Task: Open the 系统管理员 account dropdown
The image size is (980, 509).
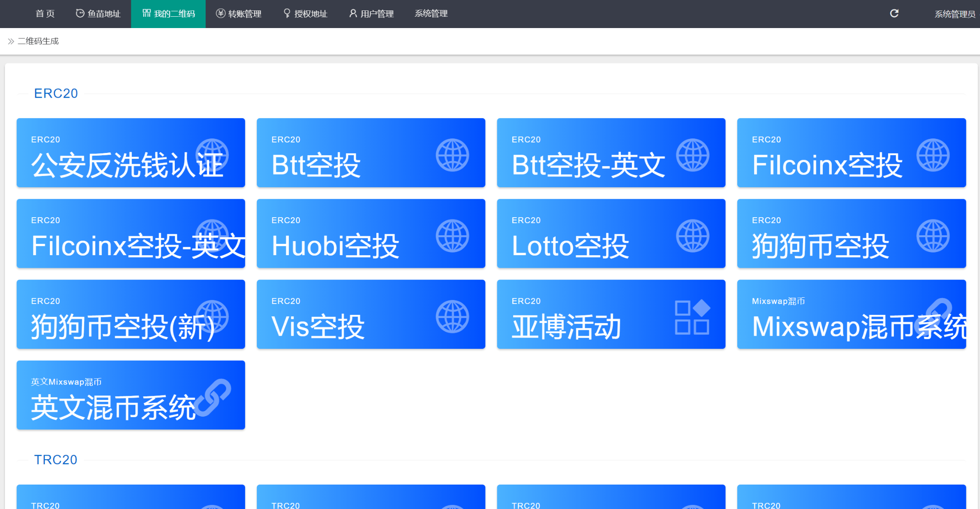Action: 956,14
